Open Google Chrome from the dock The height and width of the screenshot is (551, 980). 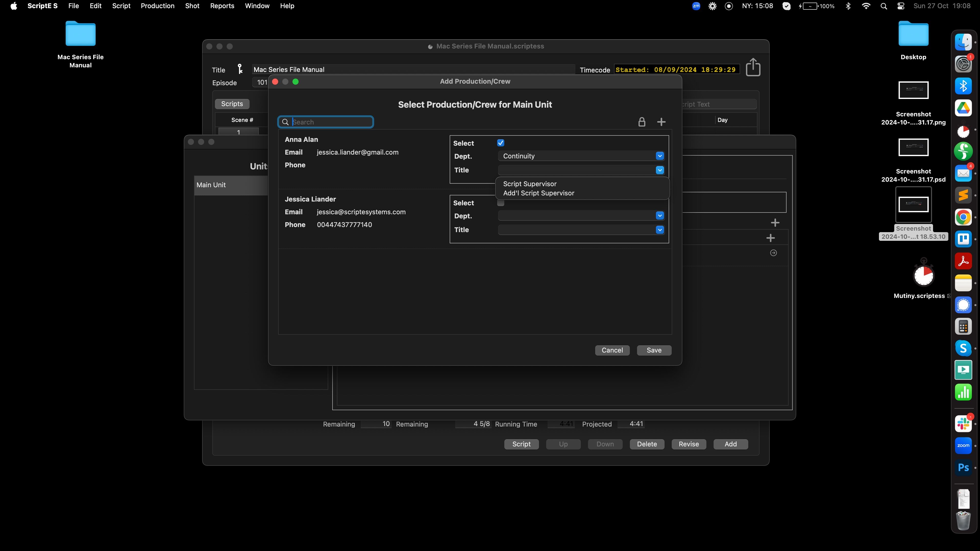pos(963,218)
